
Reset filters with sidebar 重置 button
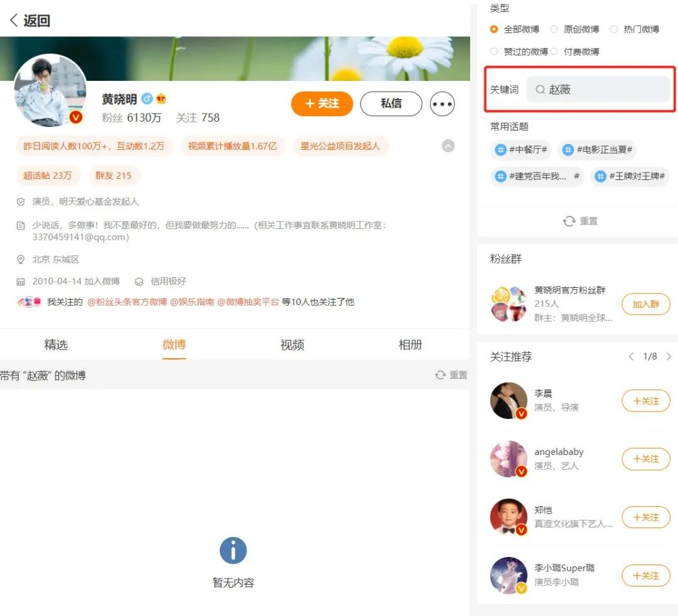tap(580, 221)
